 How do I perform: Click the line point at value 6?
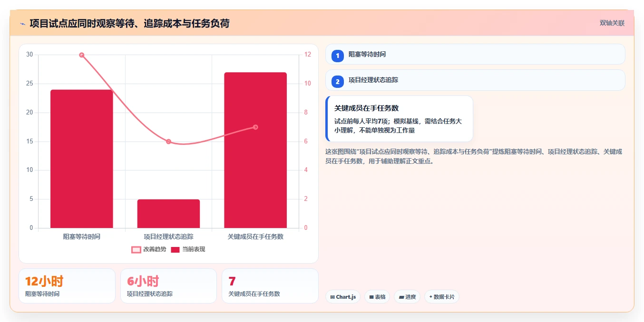tap(168, 142)
